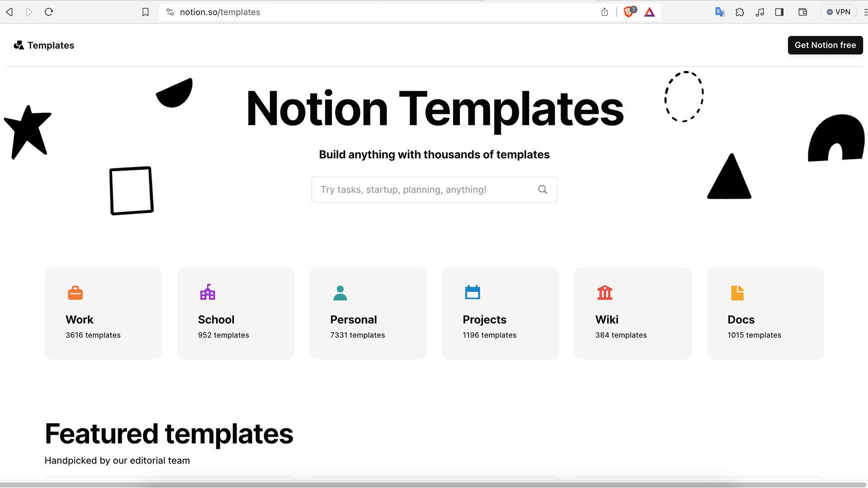Image resolution: width=868 pixels, height=488 pixels.
Task: Click the share icon in address bar
Action: [604, 12]
